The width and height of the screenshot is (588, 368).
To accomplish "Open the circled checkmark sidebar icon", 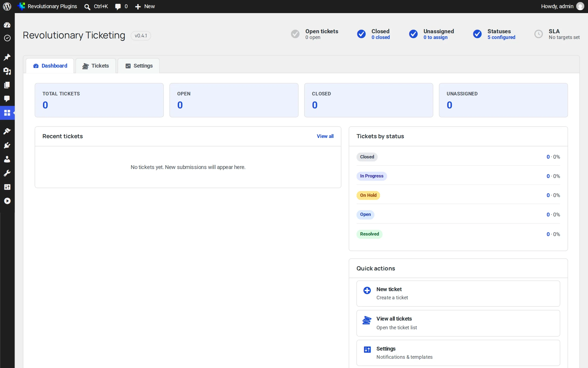I will [x=7, y=38].
